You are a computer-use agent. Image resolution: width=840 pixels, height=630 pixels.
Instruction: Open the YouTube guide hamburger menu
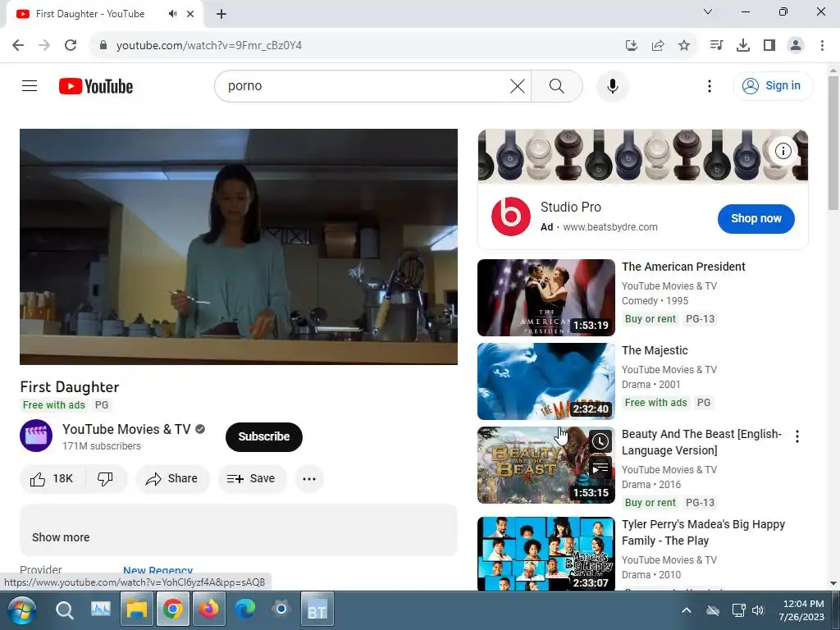pyautogui.click(x=30, y=85)
